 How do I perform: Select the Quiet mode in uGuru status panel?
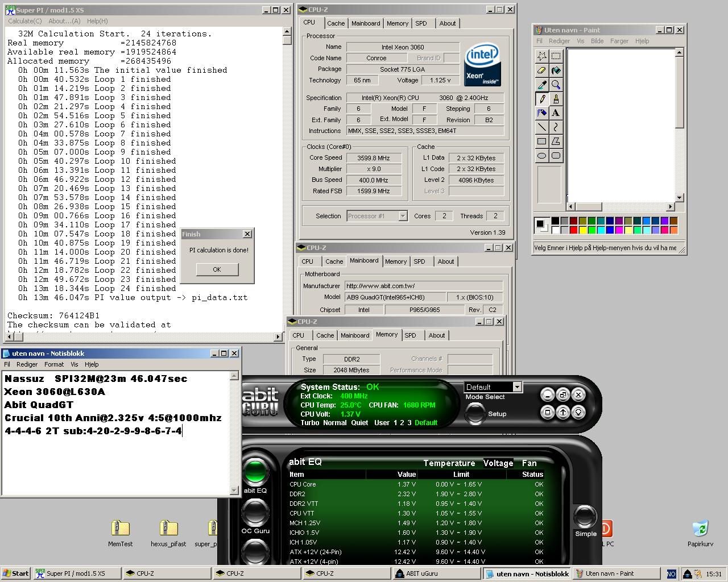[359, 422]
